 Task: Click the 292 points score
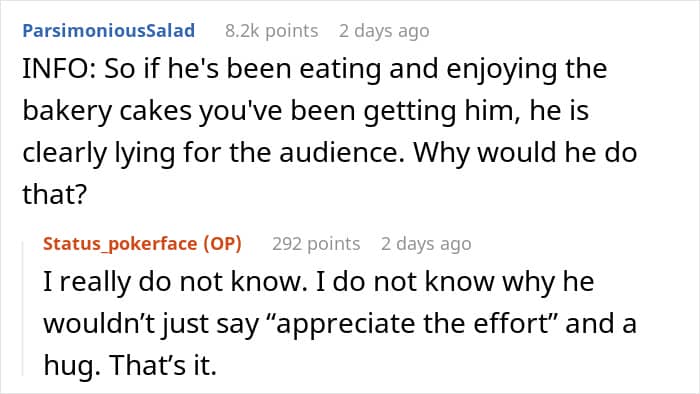pos(316,244)
